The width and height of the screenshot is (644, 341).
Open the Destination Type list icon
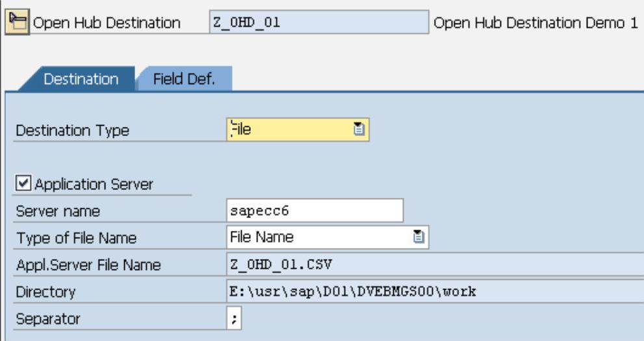tap(358, 130)
